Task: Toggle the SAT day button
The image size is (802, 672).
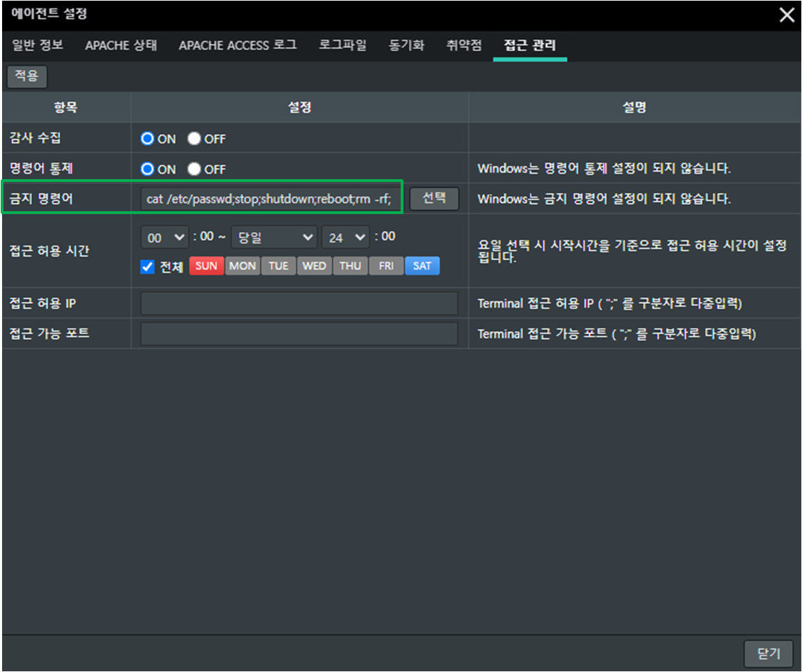Action: pos(422,266)
